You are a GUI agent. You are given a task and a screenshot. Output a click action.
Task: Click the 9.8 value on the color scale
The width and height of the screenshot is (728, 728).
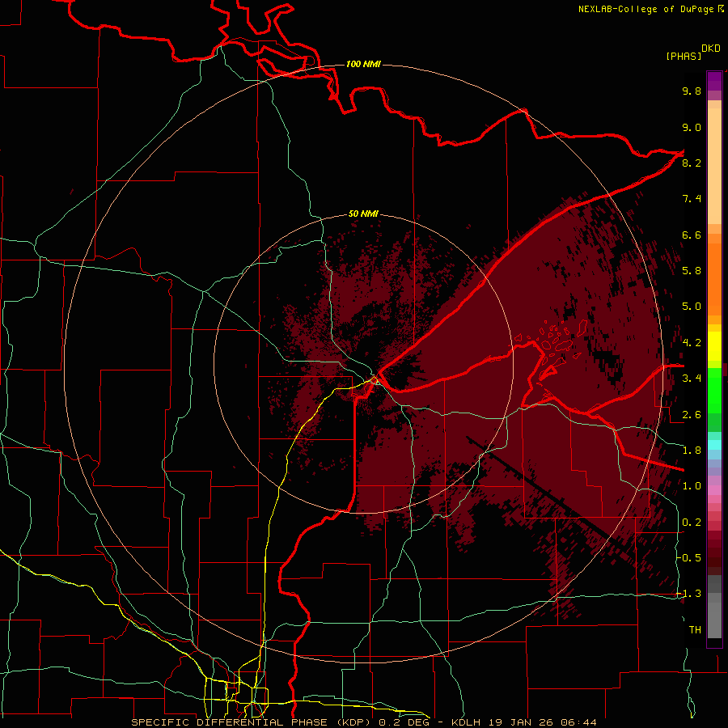tap(692, 91)
